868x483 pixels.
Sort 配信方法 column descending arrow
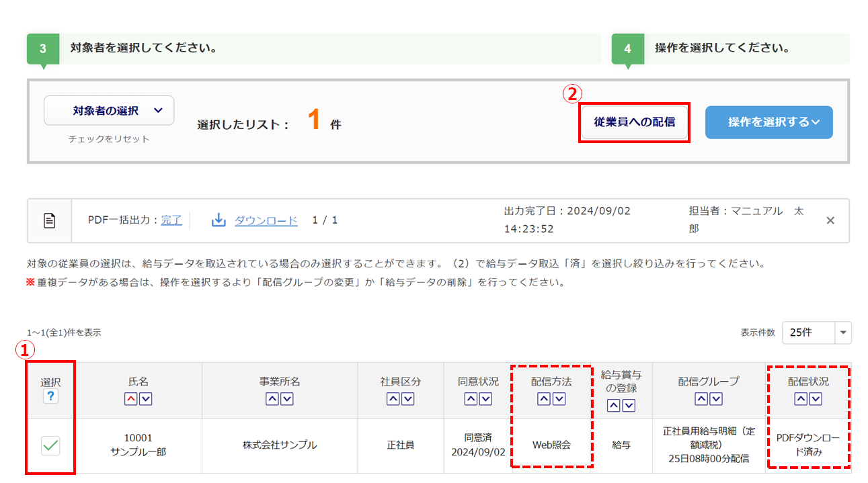[x=559, y=399]
